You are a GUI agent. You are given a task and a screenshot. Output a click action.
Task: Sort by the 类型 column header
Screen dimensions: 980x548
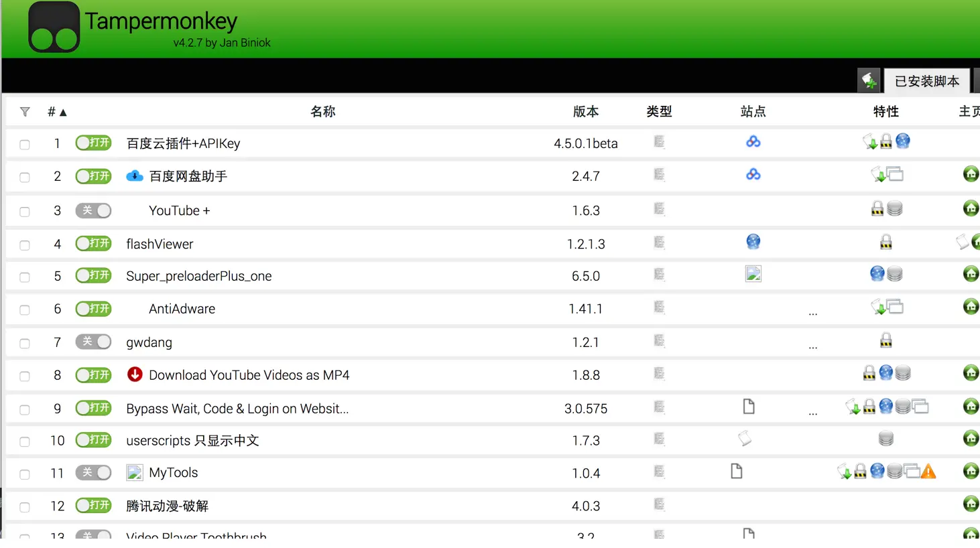tap(659, 112)
